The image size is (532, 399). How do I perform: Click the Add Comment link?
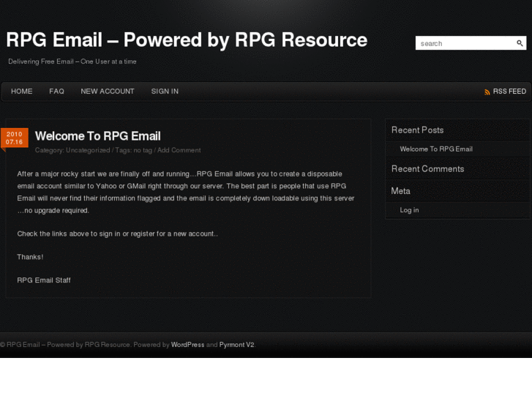click(x=179, y=150)
